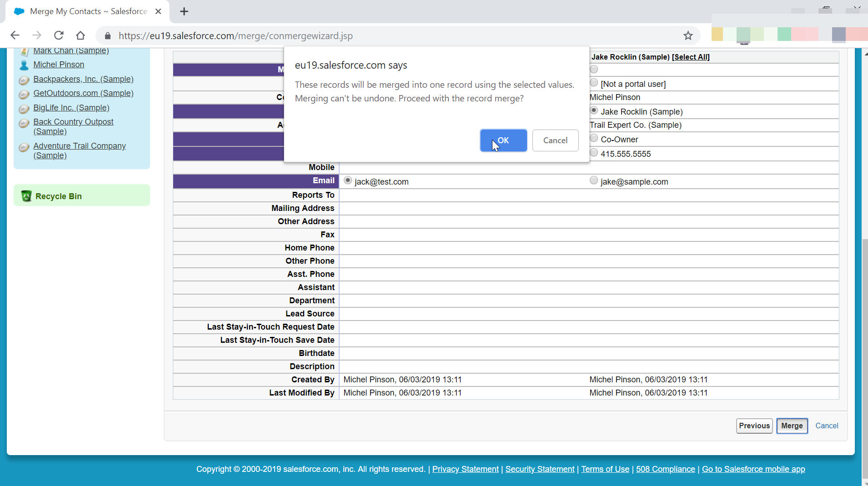Select the [Not a portal user] radio button
Screen dimensions: 868x486
(593, 82)
